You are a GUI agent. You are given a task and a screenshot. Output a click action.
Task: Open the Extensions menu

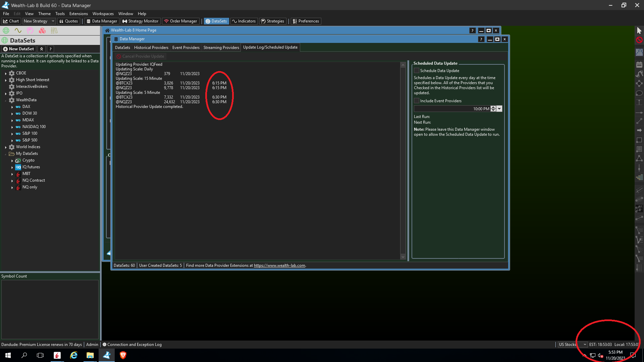coord(78,14)
